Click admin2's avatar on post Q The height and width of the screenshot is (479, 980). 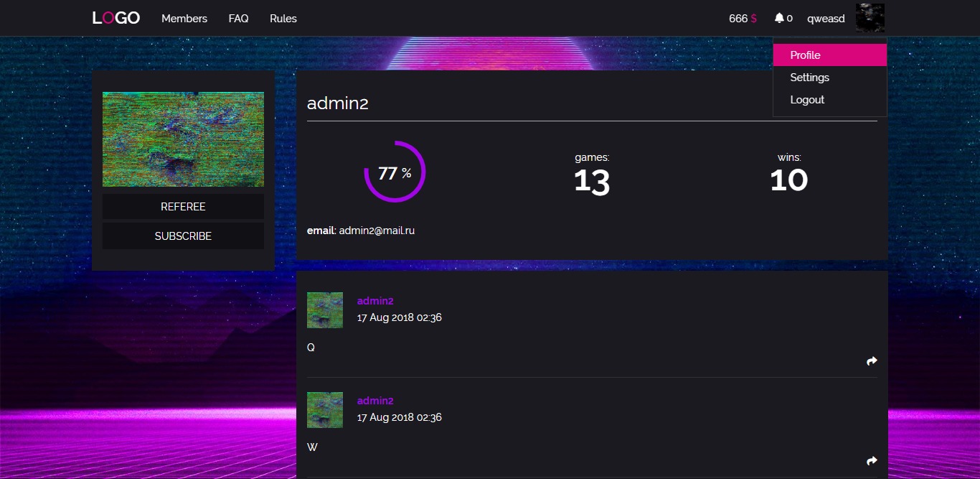[325, 310]
